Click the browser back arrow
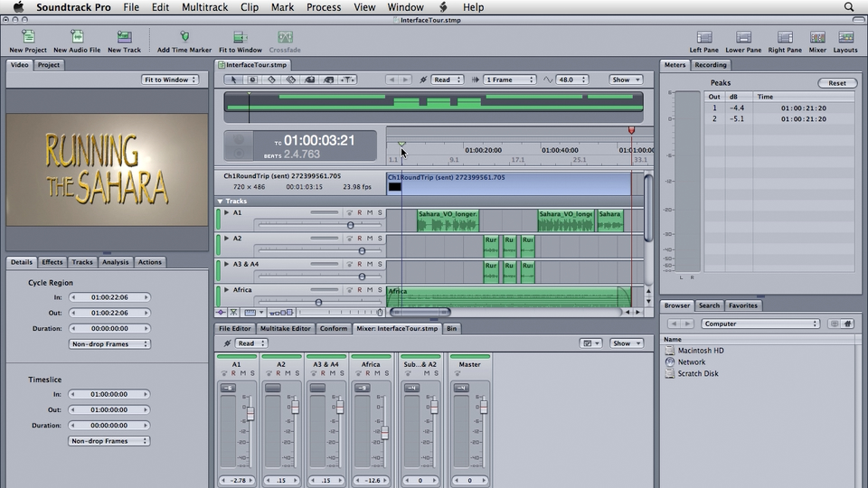This screenshot has width=868, height=488. [x=674, y=324]
